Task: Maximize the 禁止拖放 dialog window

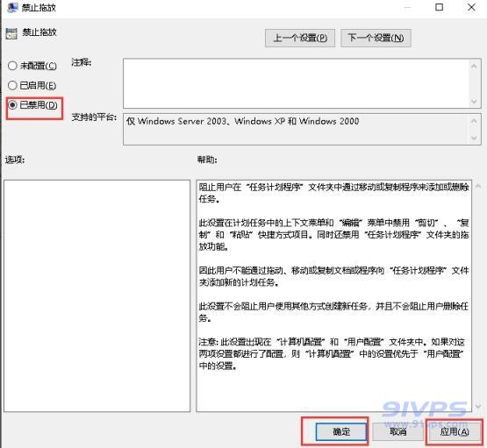Action: click(439, 7)
